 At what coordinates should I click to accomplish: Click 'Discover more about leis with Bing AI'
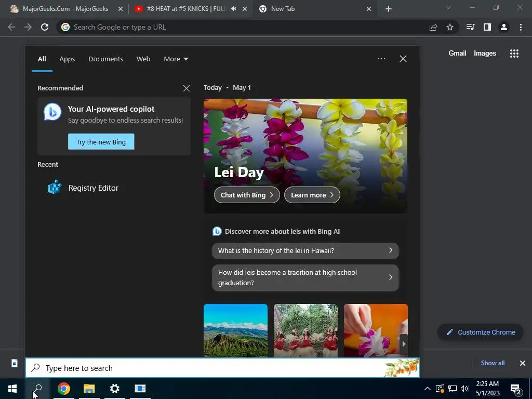point(282,231)
